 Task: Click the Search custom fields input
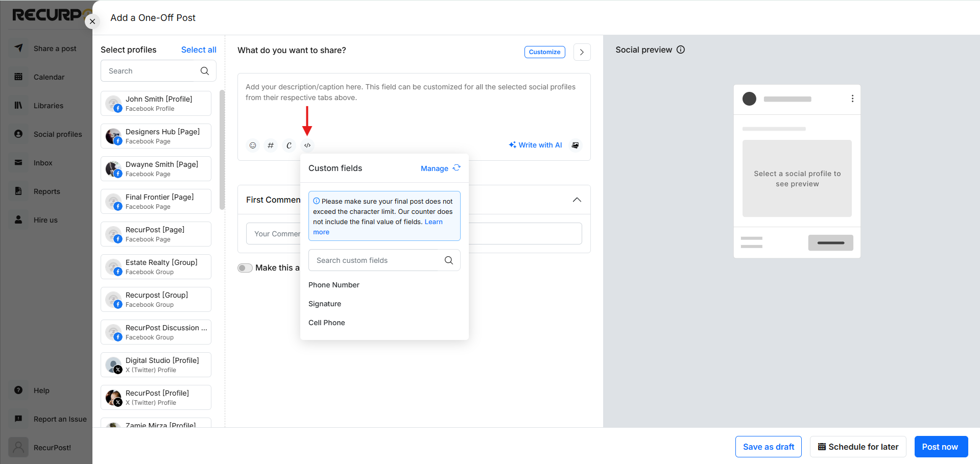pyautogui.click(x=385, y=260)
